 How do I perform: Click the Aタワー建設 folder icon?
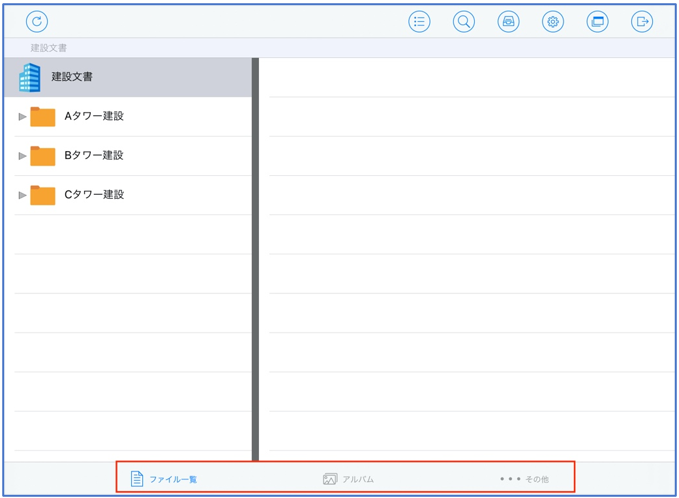tap(43, 116)
